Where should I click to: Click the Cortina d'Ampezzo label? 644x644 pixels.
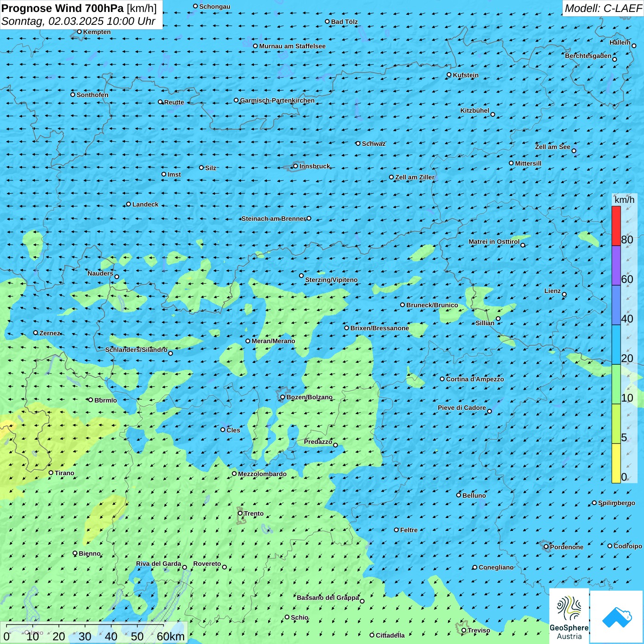click(475, 379)
